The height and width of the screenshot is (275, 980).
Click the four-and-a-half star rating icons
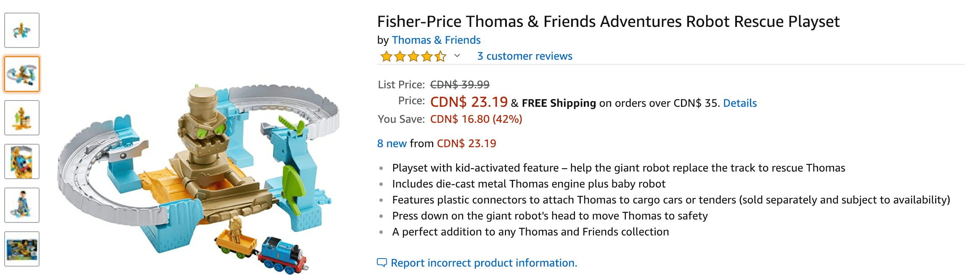pyautogui.click(x=413, y=56)
